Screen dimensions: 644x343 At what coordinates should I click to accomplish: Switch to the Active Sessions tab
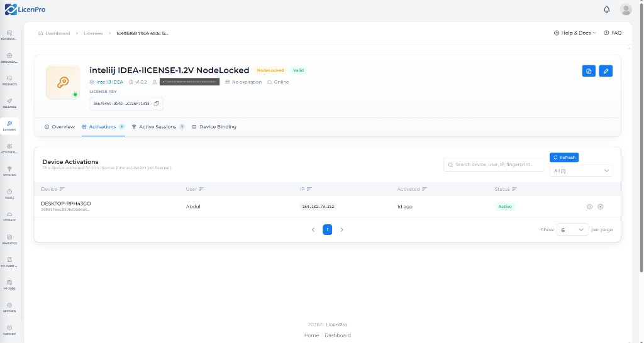[158, 127]
